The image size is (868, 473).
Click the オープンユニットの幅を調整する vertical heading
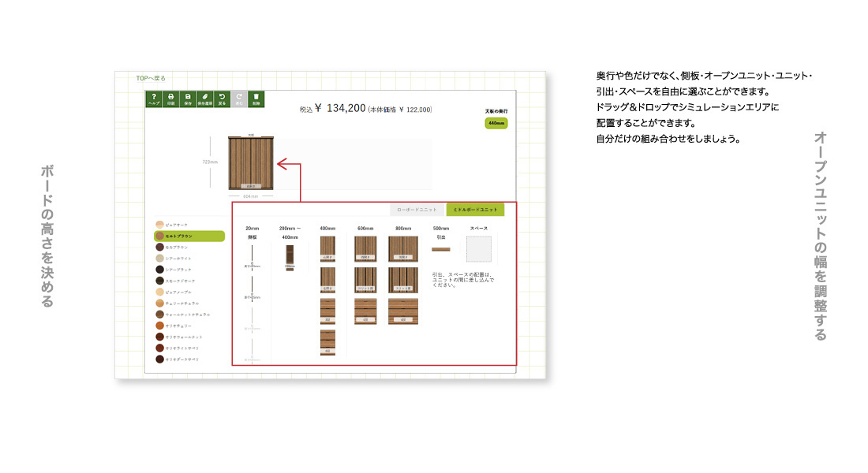[821, 236]
